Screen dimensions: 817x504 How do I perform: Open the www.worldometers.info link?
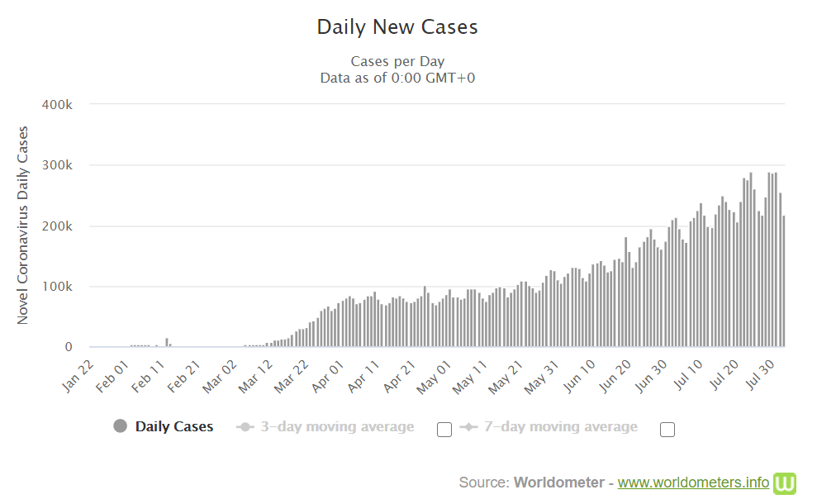pyautogui.click(x=693, y=483)
